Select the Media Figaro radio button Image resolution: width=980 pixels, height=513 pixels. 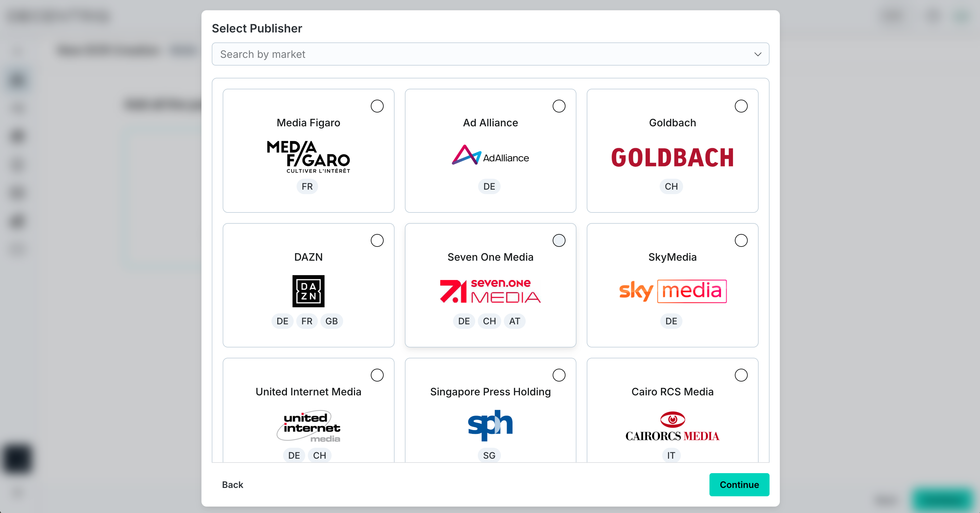(377, 106)
